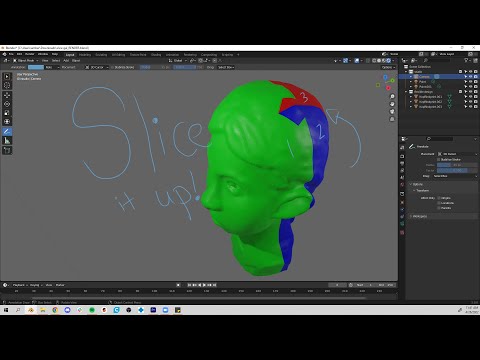
Task: Switch to solid viewport shading
Action: pyautogui.click(x=379, y=61)
